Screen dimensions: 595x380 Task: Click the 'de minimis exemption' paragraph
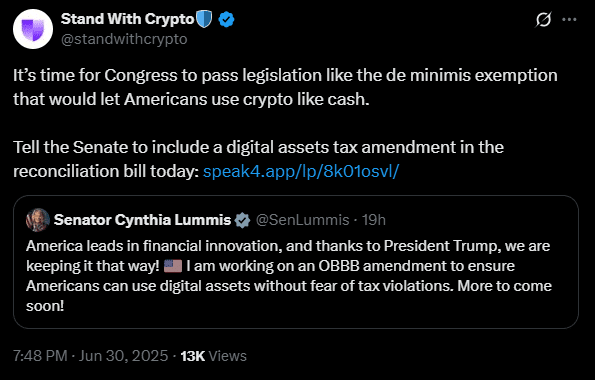(x=285, y=87)
